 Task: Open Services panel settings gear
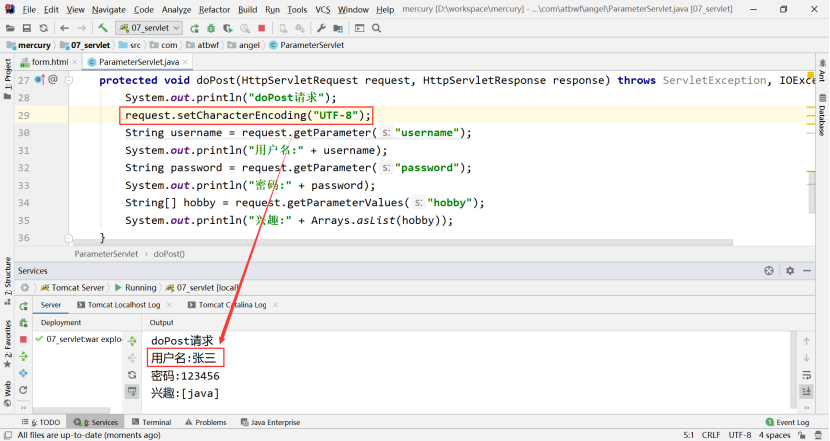pyautogui.click(x=790, y=271)
